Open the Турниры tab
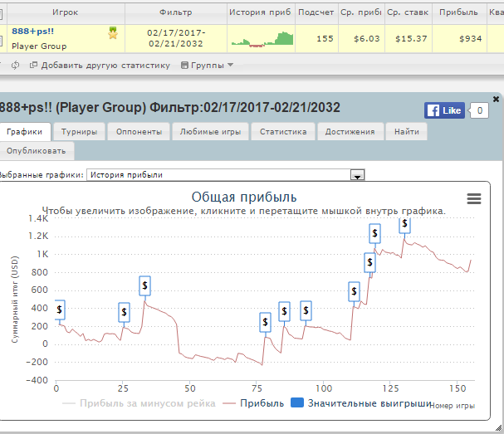This screenshot has height=434, width=504. [79, 132]
